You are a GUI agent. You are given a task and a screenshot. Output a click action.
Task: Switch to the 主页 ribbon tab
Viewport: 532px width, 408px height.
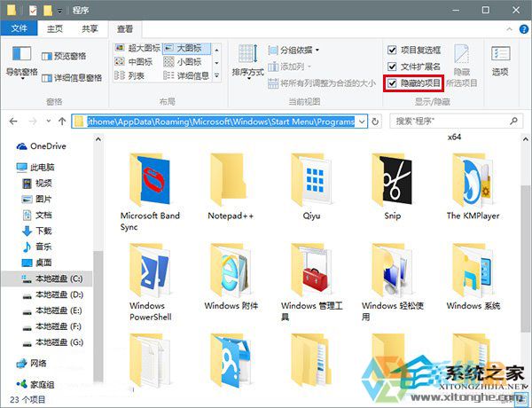pyautogui.click(x=55, y=29)
